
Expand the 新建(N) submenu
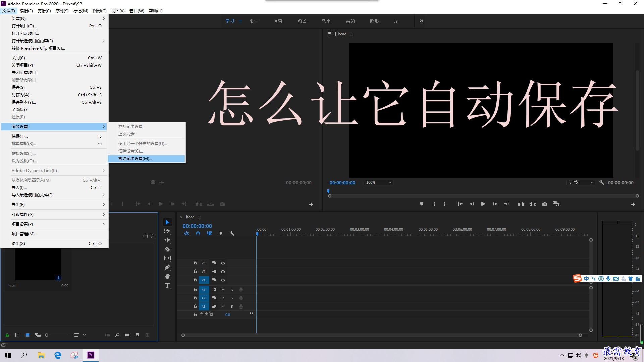(54, 18)
